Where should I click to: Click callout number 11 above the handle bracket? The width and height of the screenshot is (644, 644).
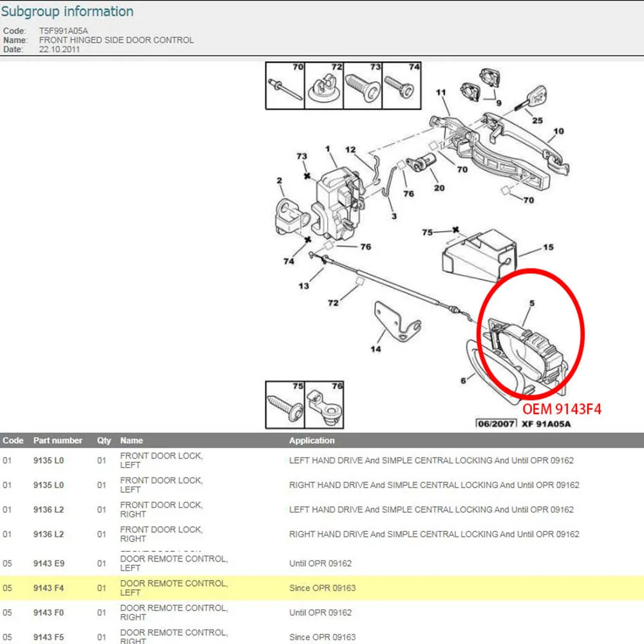pos(440,92)
